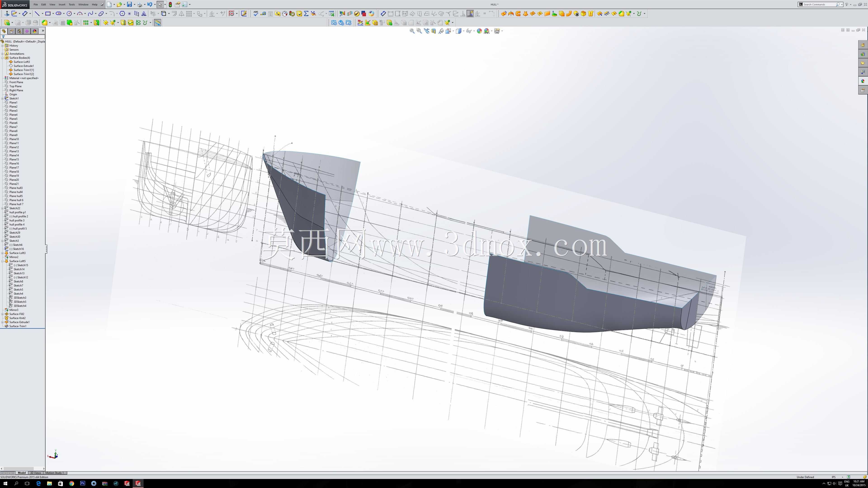Select the Polygon sketch tool
868x488 pixels.
(122, 14)
